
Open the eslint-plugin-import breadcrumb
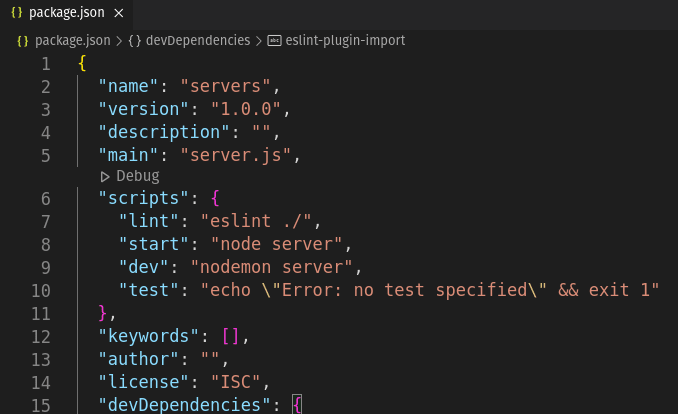345,41
